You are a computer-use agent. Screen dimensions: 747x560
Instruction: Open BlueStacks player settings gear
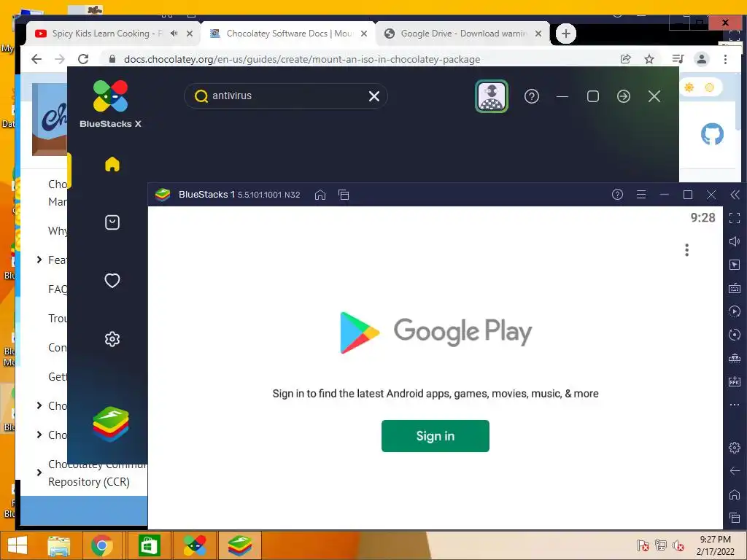(735, 448)
